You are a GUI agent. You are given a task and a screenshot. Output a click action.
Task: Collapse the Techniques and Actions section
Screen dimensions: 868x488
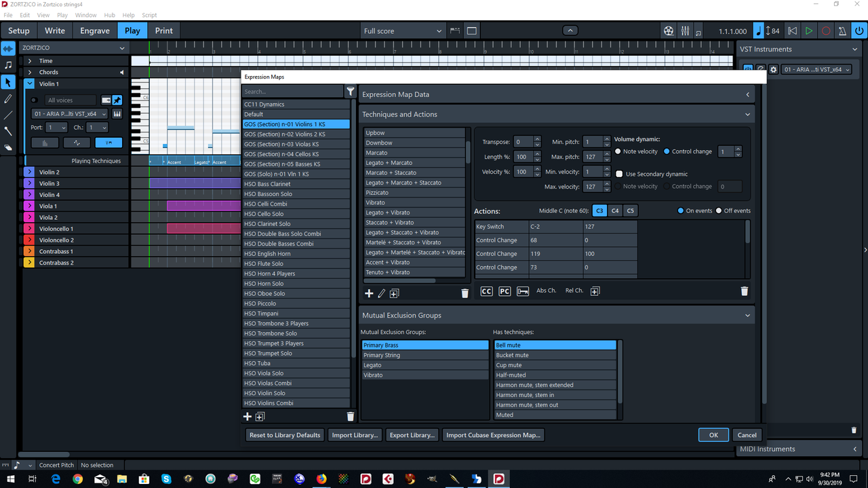point(748,114)
